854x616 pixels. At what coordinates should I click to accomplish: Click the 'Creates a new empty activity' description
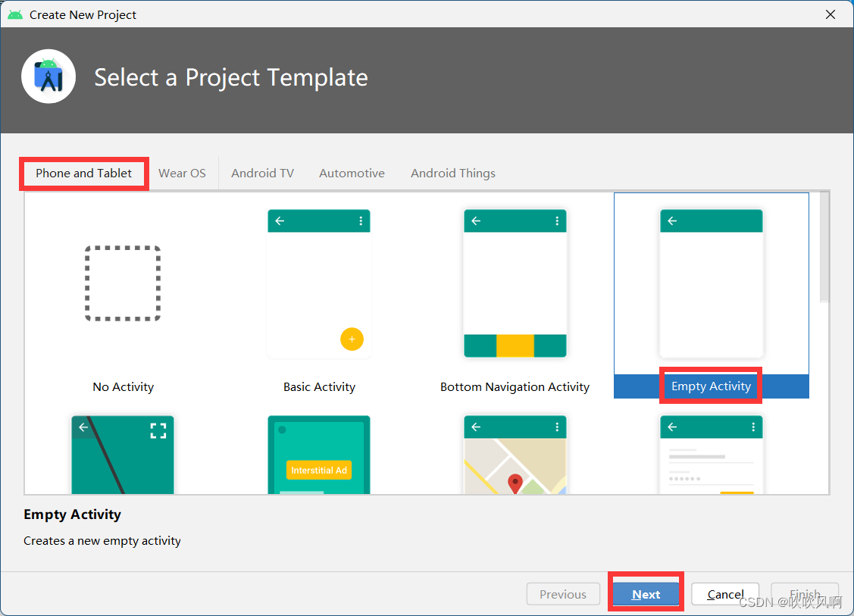point(102,541)
